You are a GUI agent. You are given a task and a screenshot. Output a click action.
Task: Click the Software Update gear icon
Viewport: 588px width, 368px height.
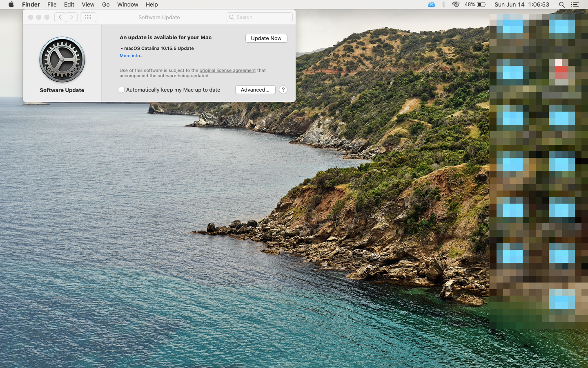pyautogui.click(x=62, y=60)
